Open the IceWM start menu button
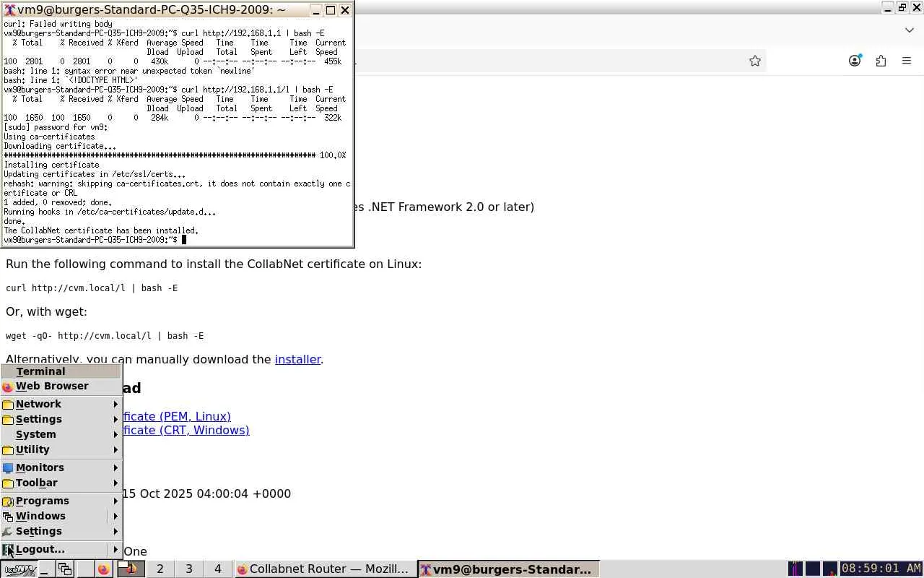924x578 pixels. pos(19,569)
